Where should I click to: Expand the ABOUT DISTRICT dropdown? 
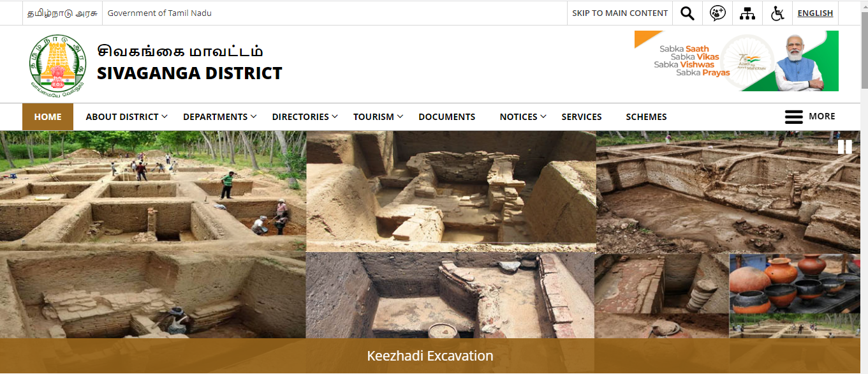pos(126,117)
